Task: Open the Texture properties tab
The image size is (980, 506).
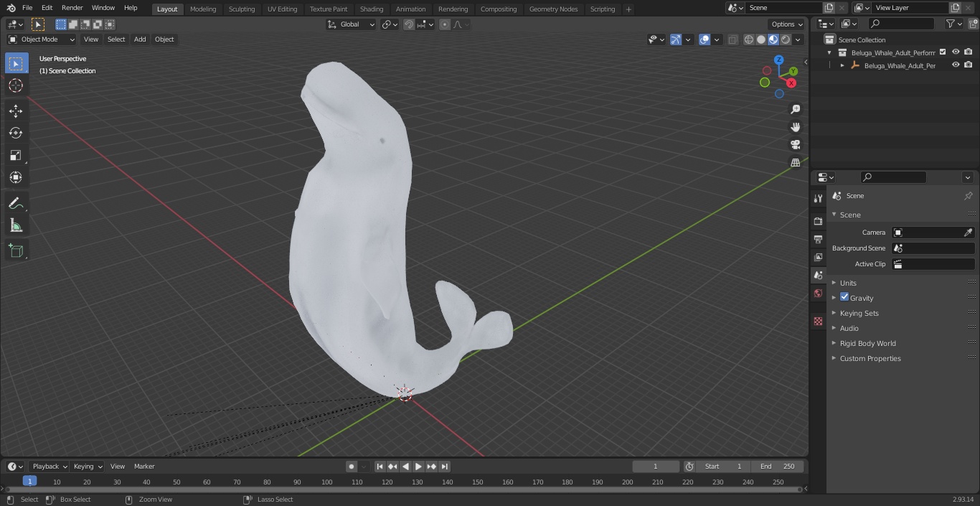Action: 818,321
